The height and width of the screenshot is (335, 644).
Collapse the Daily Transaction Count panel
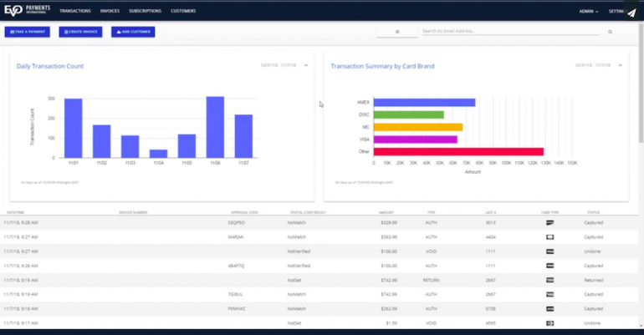point(305,65)
